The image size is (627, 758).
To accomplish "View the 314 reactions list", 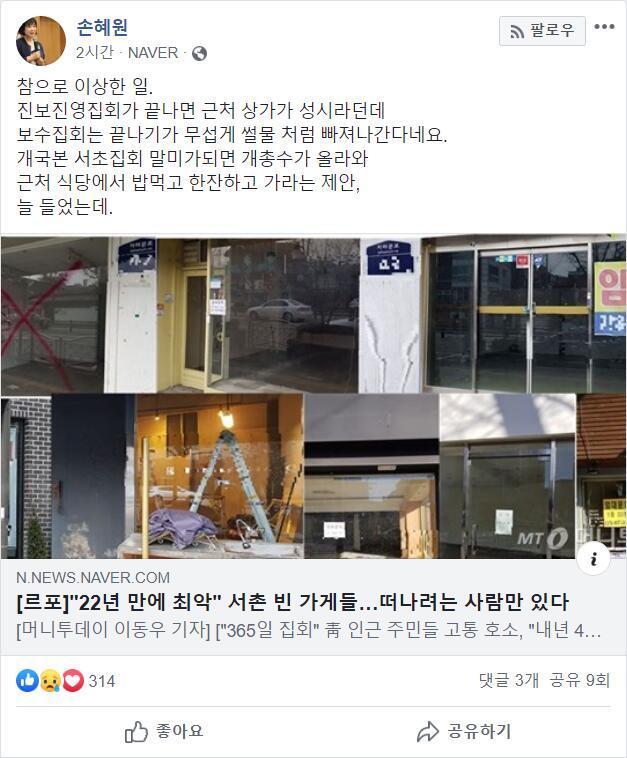I will tap(102, 681).
